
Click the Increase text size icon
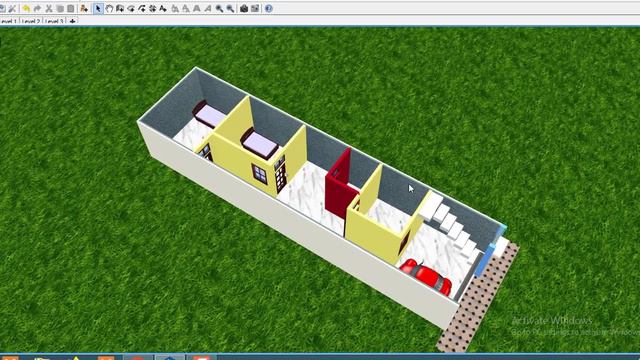click(x=175, y=8)
